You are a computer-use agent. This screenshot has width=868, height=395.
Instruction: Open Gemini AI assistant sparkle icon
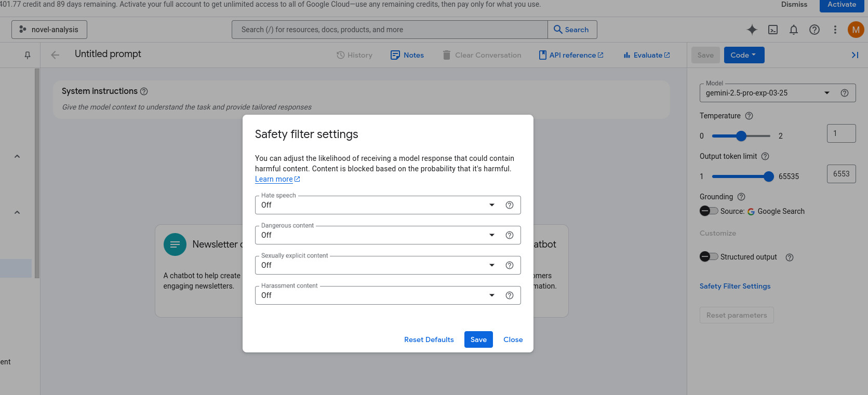(x=752, y=30)
